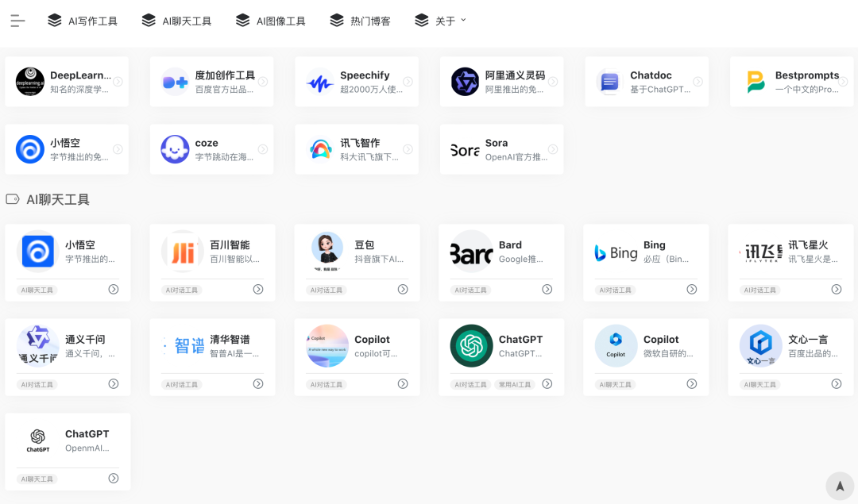Click the Bestprompts logo icon
The width and height of the screenshot is (858, 504).
pos(756,82)
